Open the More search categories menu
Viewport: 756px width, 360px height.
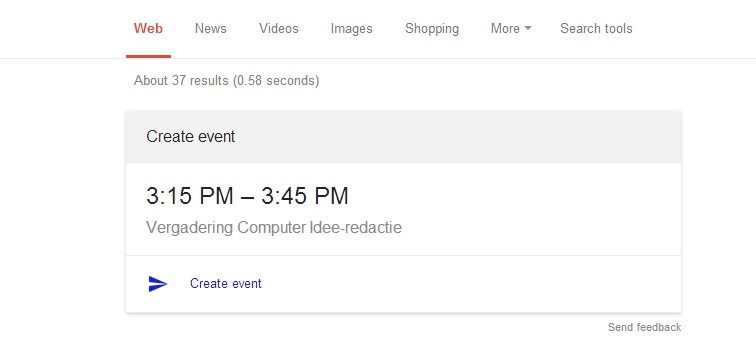tap(511, 28)
